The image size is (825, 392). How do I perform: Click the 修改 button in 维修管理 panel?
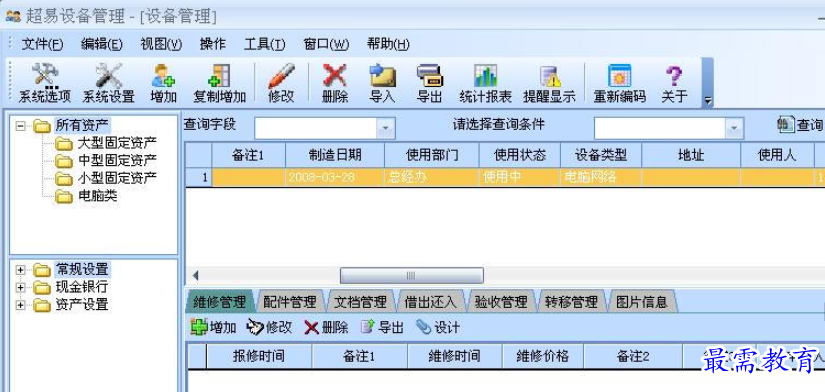point(269,327)
